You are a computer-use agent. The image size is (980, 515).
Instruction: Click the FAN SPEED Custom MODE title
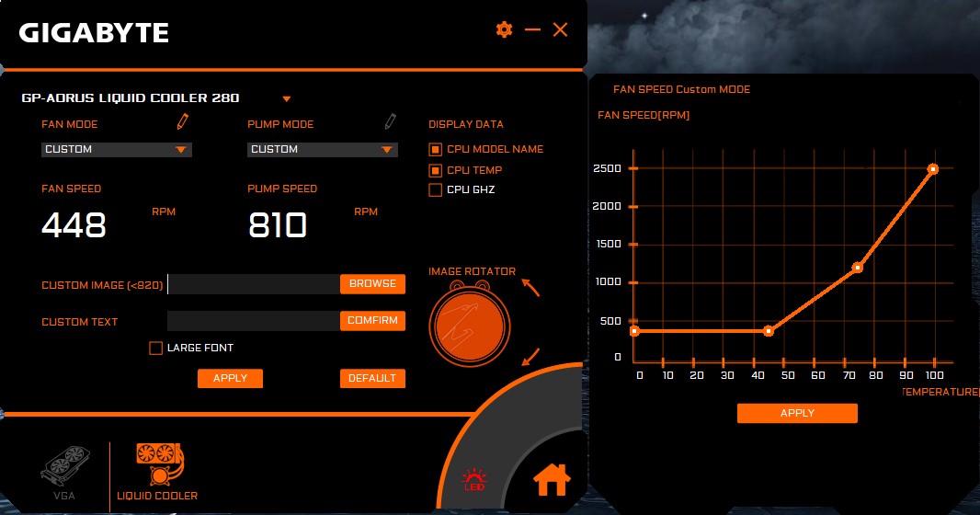(x=681, y=89)
